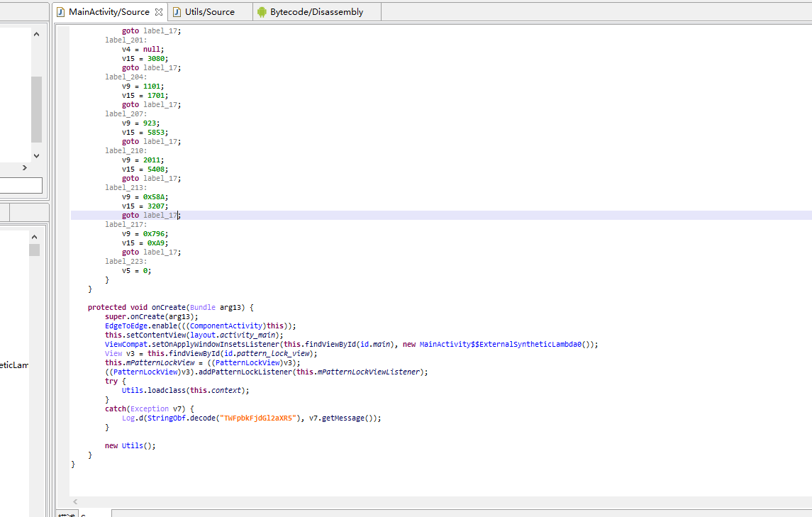Click the label_210: line
Screen dimensions: 812x517
(126, 151)
